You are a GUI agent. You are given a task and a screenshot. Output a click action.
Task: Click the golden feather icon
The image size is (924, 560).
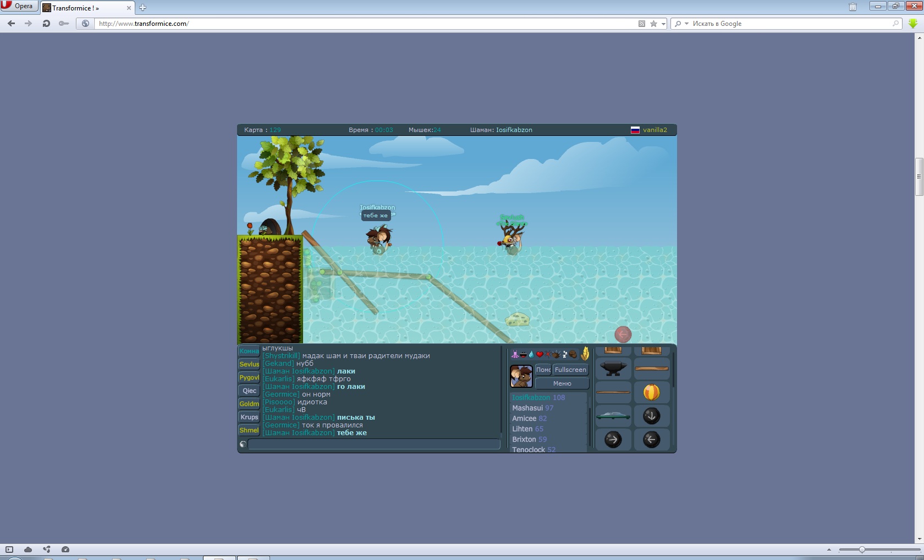point(585,354)
